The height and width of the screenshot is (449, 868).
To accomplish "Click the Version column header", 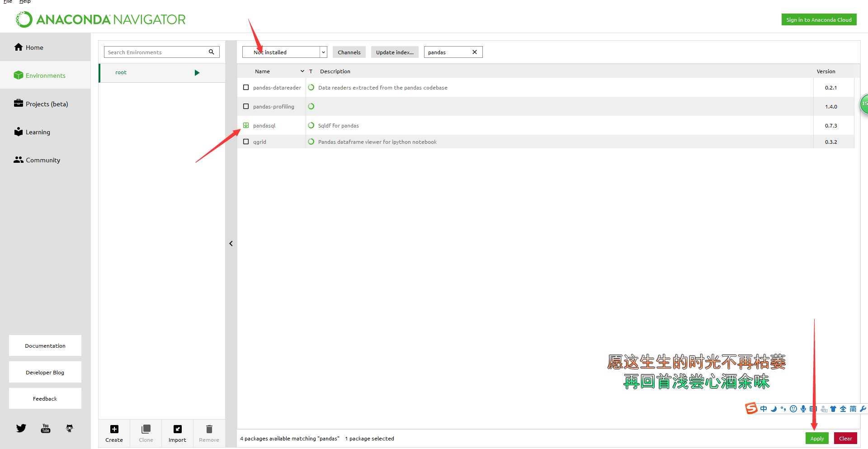I will [x=826, y=71].
